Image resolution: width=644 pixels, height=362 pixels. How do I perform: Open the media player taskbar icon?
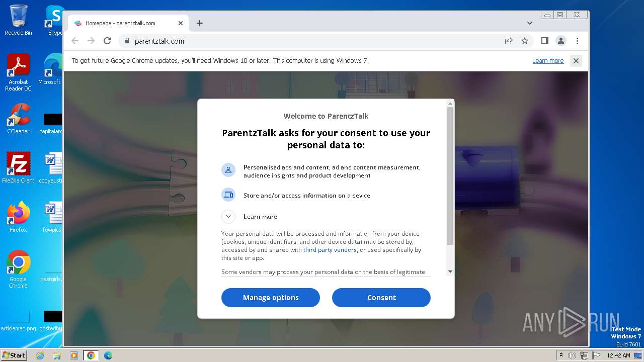(x=74, y=355)
